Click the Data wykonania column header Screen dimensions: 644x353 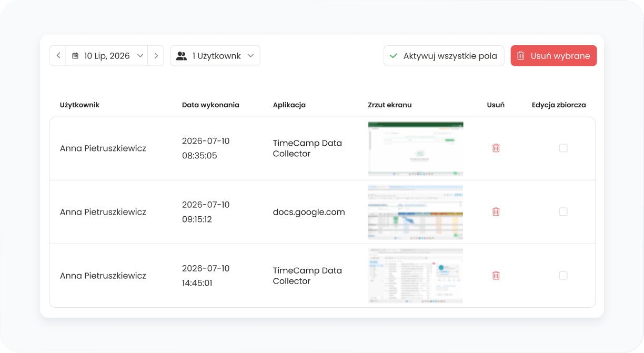210,105
